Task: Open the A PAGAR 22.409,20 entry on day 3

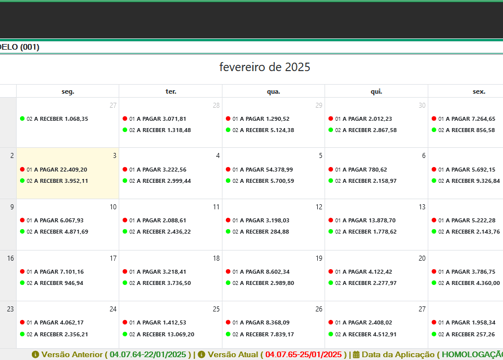Action: point(54,169)
